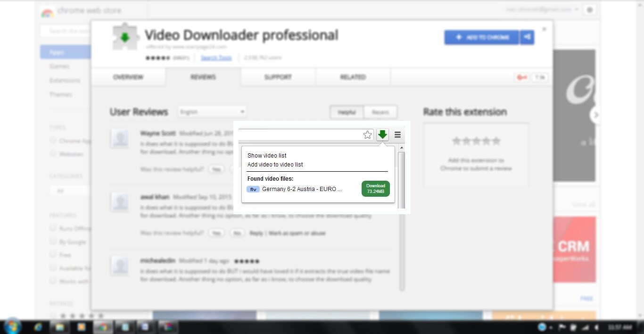Select the Websites type radio button
The width and height of the screenshot is (644, 334).
tap(53, 154)
